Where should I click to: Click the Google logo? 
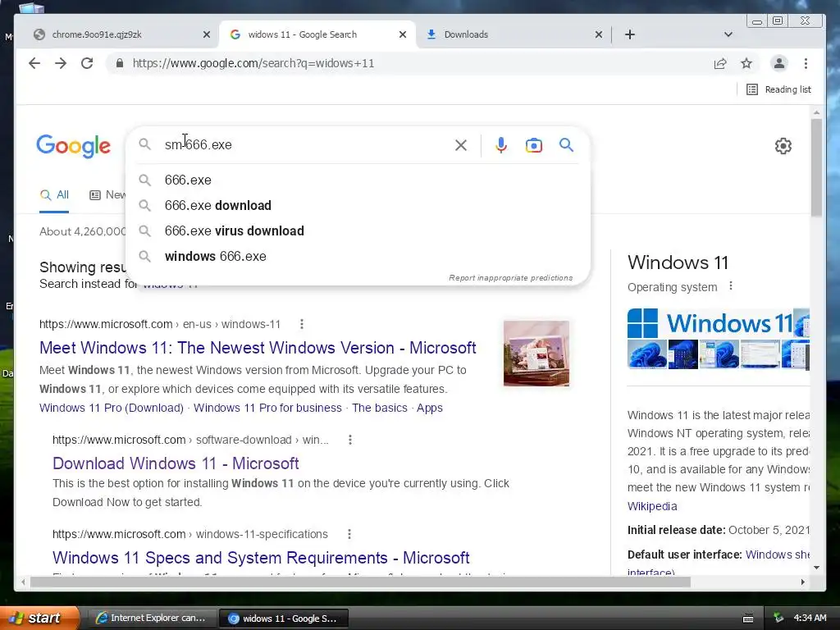click(73, 146)
